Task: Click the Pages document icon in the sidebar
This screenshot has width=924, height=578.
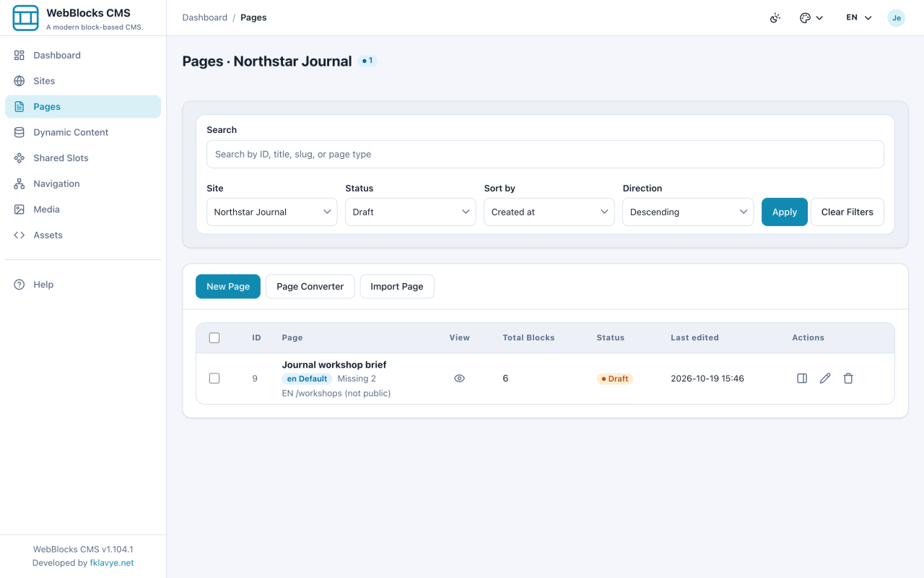Action: tap(19, 106)
